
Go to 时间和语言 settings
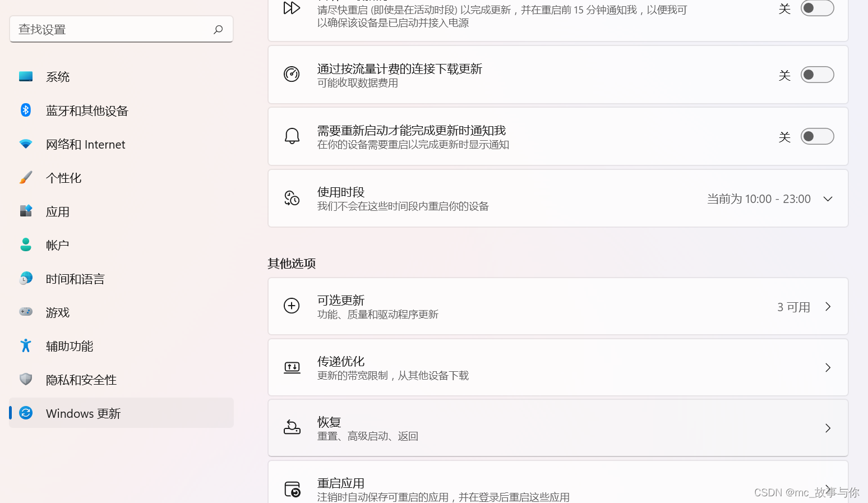point(121,279)
